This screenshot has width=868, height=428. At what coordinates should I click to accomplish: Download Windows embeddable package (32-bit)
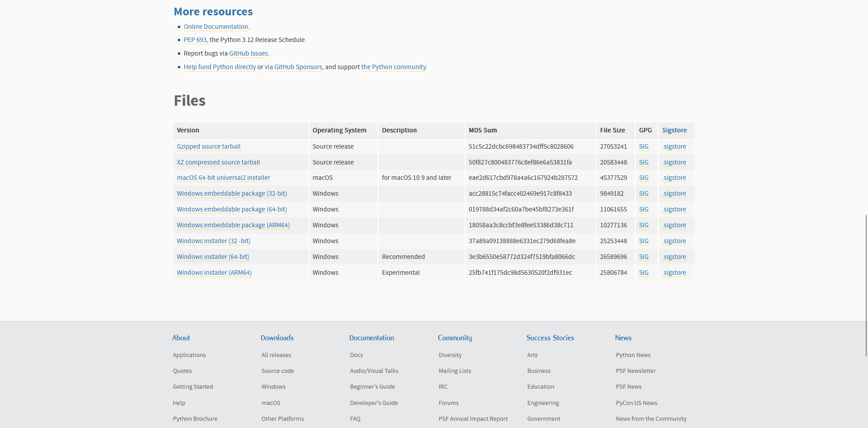tap(232, 193)
